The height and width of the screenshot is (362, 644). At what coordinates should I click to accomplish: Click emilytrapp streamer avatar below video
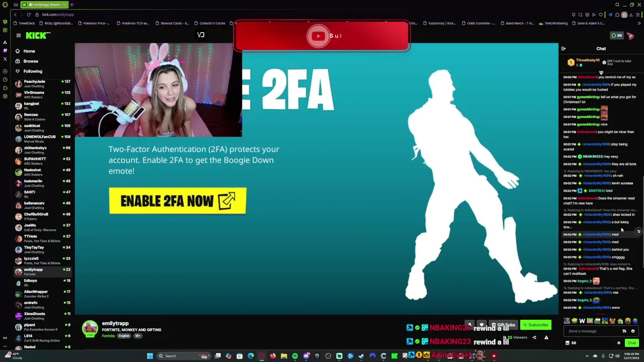coord(90,328)
